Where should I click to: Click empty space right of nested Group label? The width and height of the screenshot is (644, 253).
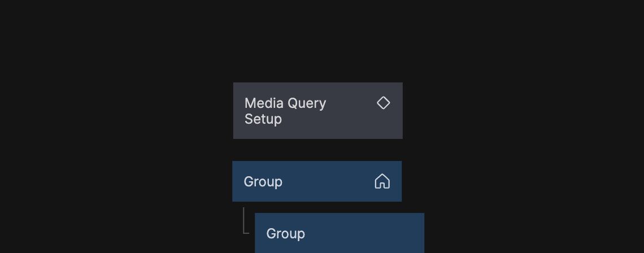pyautogui.click(x=367, y=234)
